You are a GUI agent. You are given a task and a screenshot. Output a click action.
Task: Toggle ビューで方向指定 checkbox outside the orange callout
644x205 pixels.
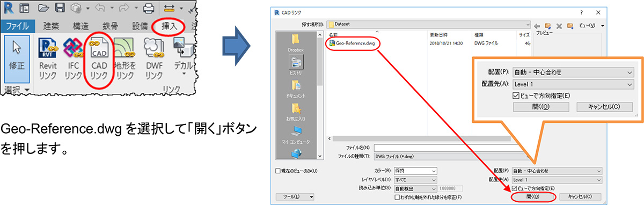tap(514, 188)
